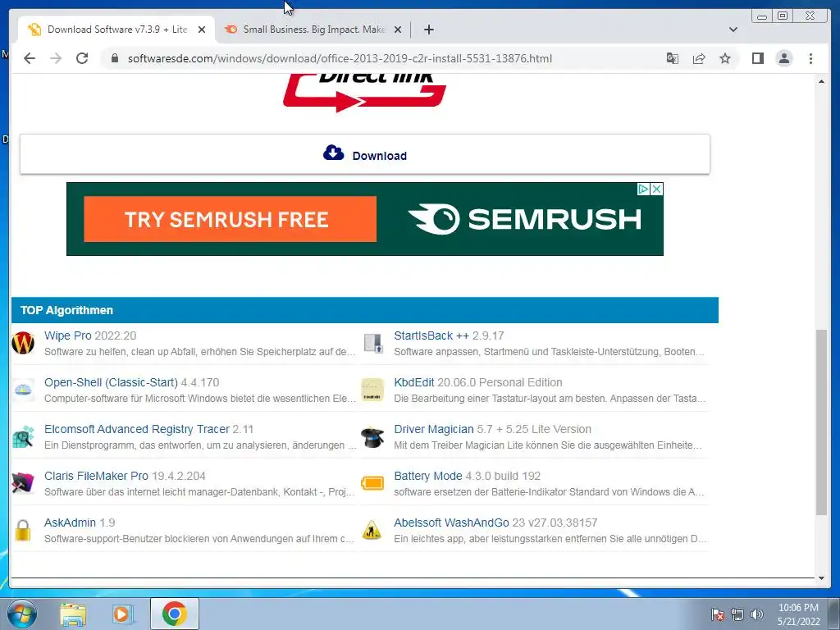Open the Chrome side panel
Screen dimensions: 840x630
click(757, 58)
